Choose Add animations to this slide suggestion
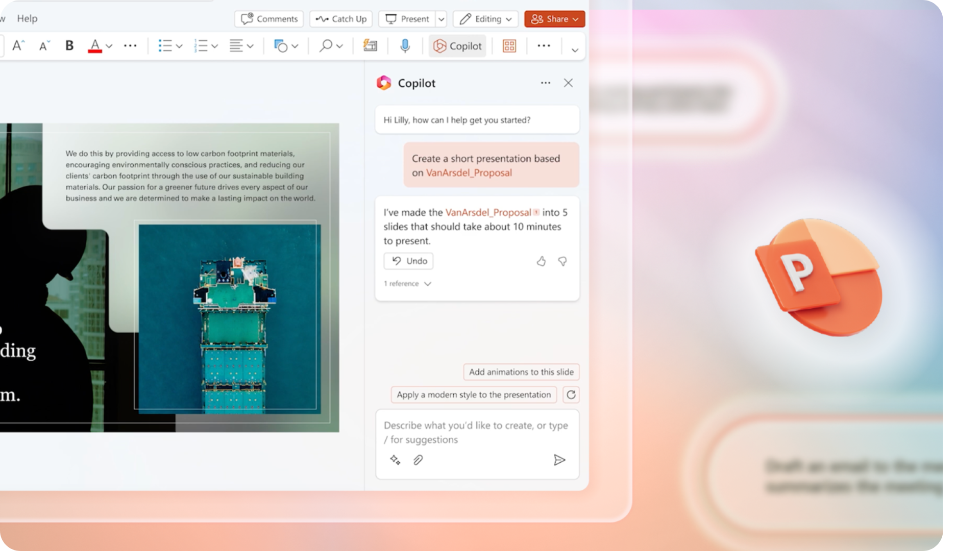 521,372
